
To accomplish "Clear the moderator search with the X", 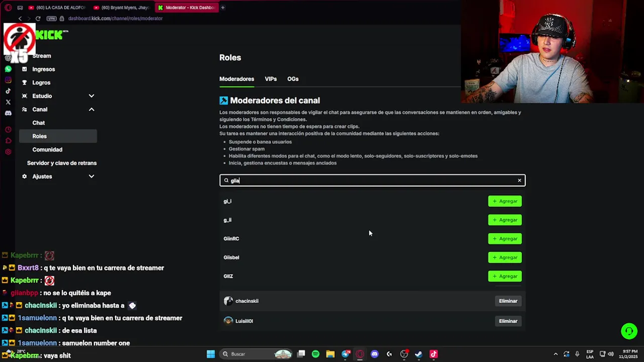I will (520, 180).
